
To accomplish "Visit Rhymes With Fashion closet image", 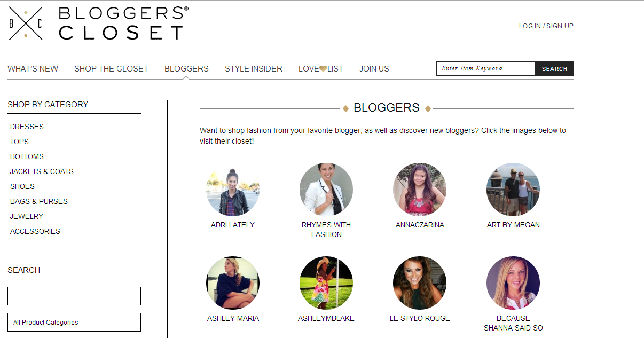I will point(326,190).
